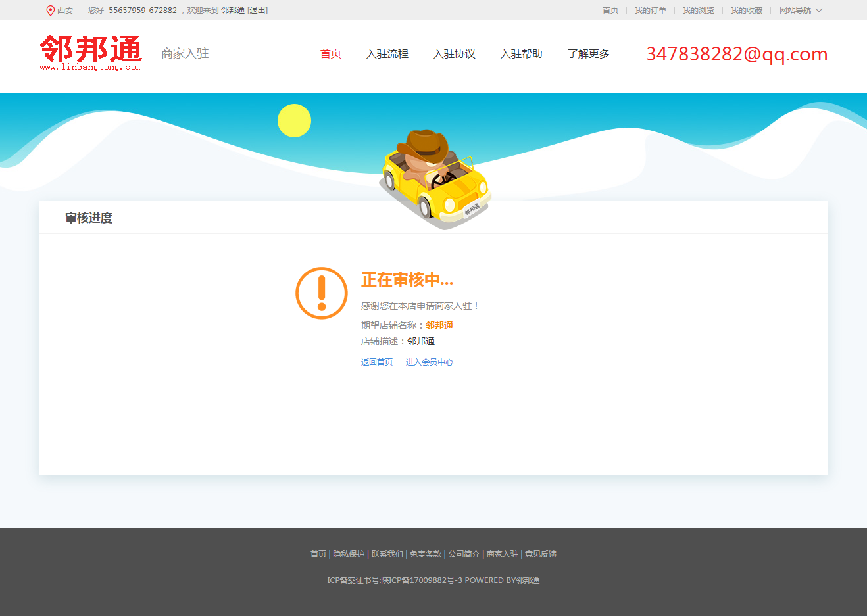This screenshot has width=867, height=616.
Task: Click the red location pin icon
Action: (x=50, y=11)
